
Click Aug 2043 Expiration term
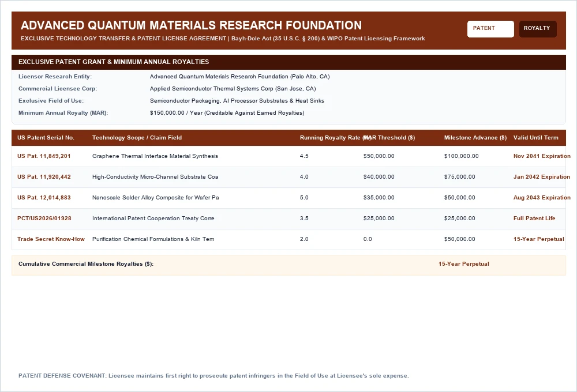542,198
